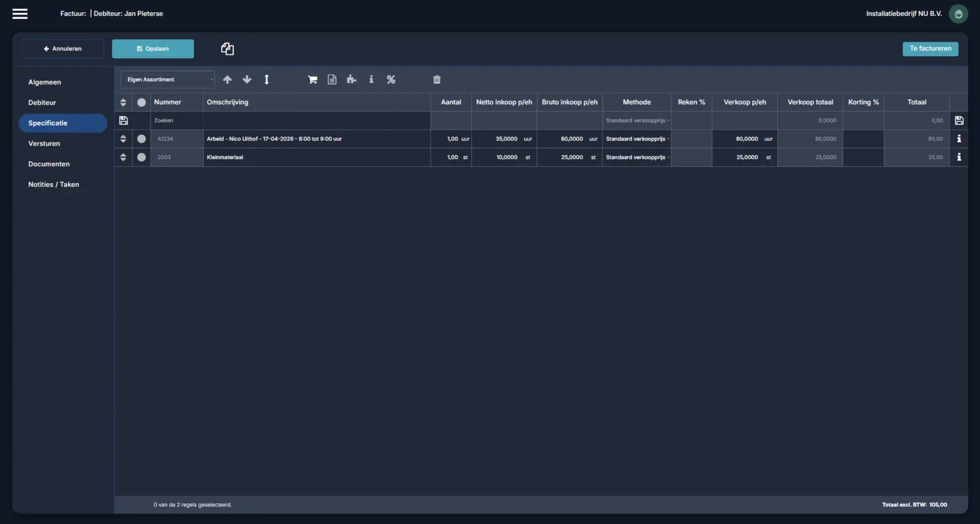Click the Te factureren button
This screenshot has width=980, height=524.
click(930, 49)
